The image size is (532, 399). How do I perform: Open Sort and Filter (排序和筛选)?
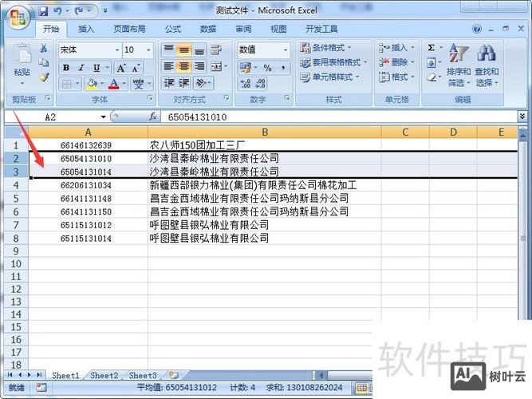(x=459, y=65)
